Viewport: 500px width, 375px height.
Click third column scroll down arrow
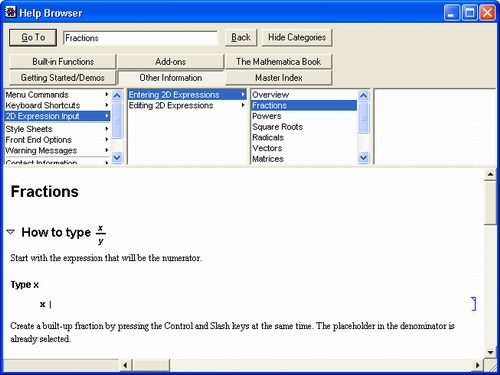[x=363, y=157]
